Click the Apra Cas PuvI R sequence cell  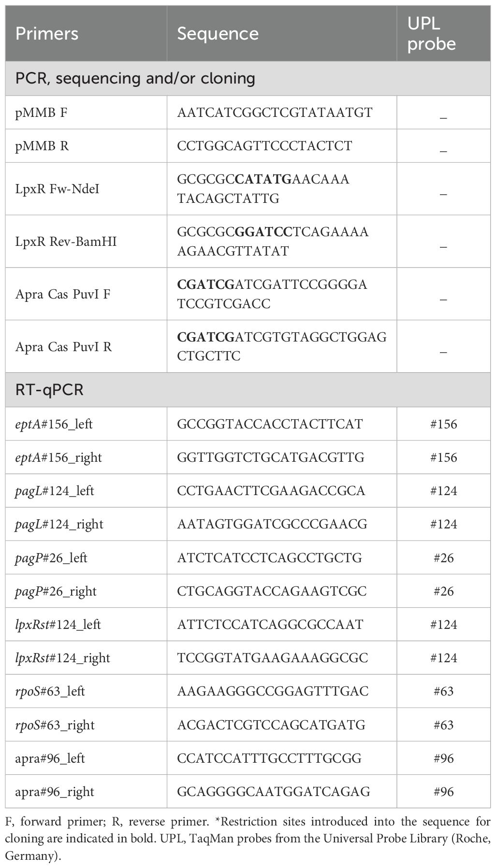281,346
